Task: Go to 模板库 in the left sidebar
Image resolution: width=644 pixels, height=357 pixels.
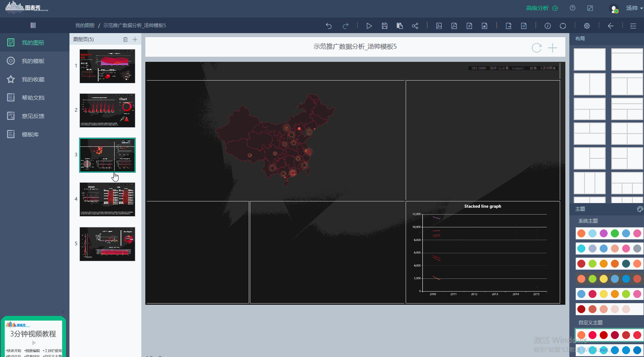Action: (x=30, y=134)
